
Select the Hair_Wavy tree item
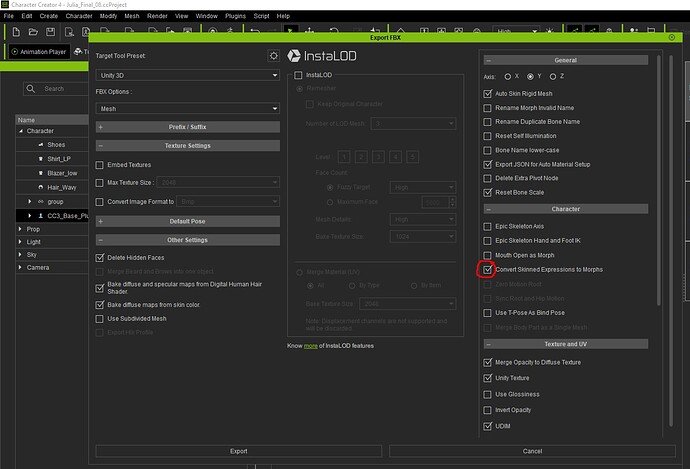point(62,187)
